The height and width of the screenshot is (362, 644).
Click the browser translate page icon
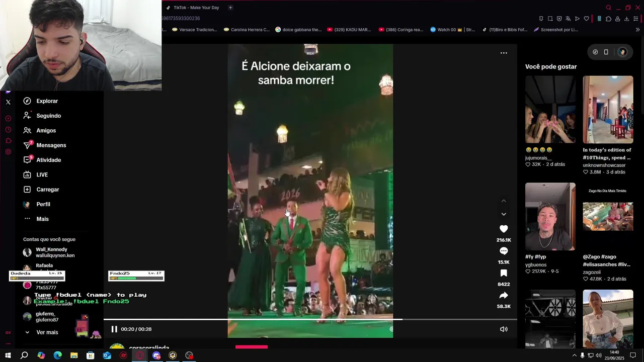click(568, 19)
